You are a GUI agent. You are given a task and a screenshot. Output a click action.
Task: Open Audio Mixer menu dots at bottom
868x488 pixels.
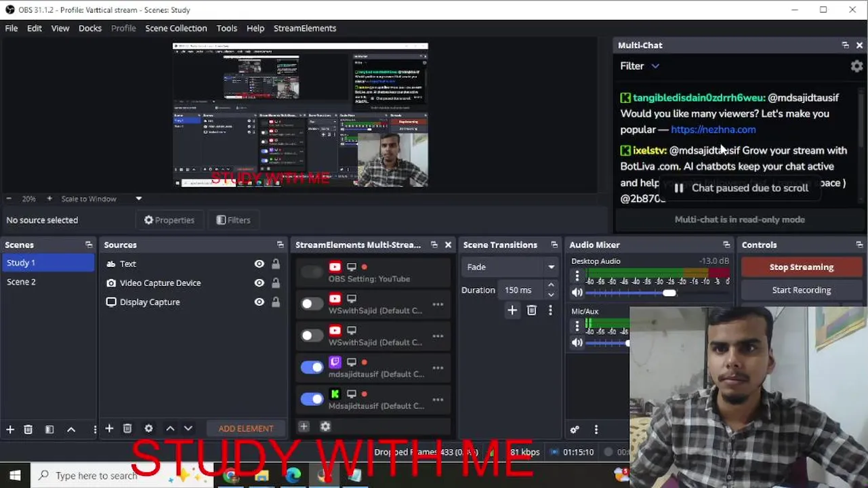[596, 429]
